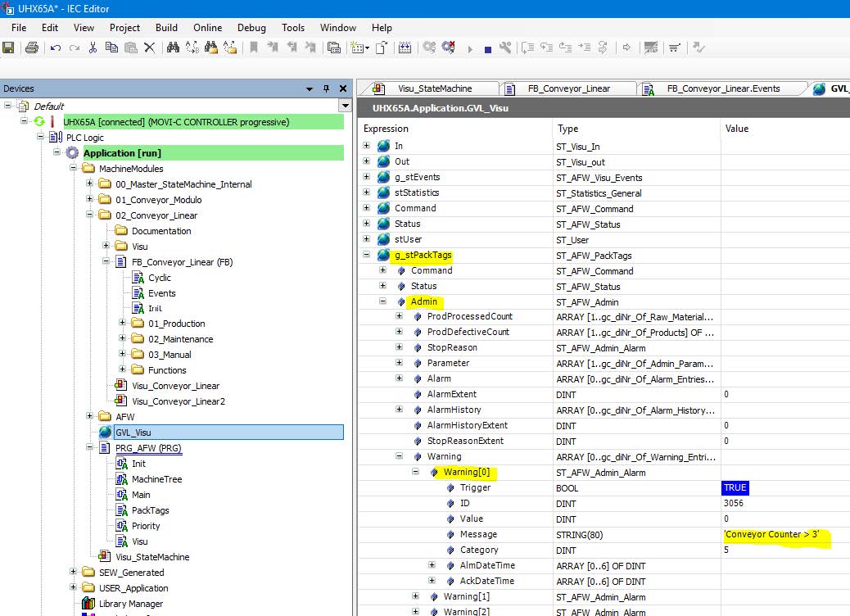The image size is (850, 616).
Task: Click the wrench and hammer toolbar icon
Action: (506, 48)
